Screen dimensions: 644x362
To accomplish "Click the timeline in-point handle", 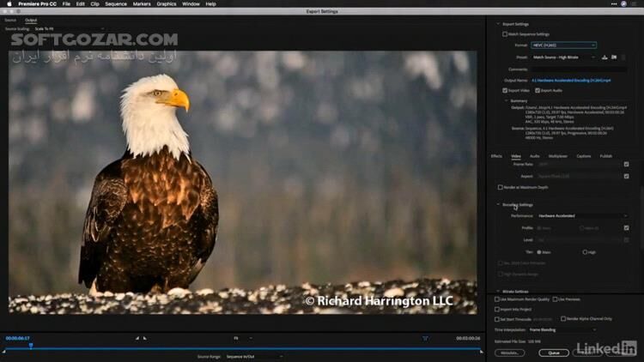I will click(x=3, y=351).
